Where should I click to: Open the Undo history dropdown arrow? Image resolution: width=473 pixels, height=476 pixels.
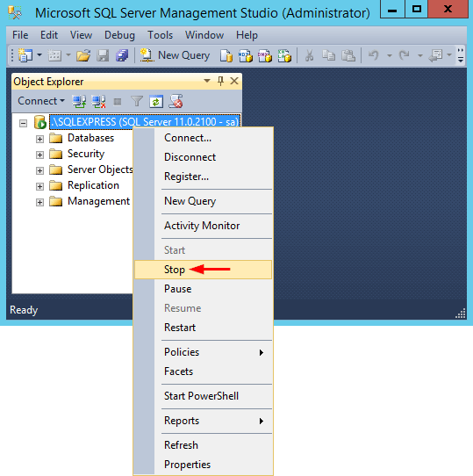coord(390,55)
